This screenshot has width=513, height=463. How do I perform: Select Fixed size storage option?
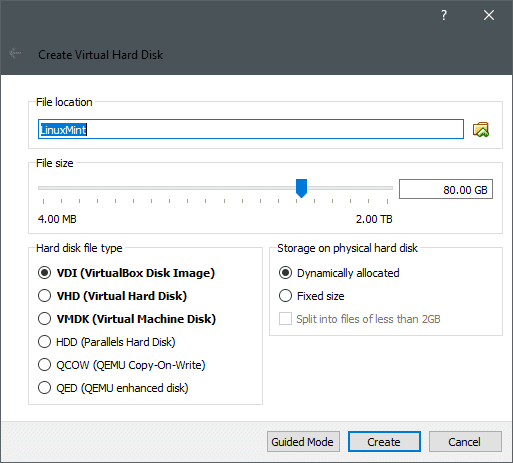pyautogui.click(x=312, y=296)
